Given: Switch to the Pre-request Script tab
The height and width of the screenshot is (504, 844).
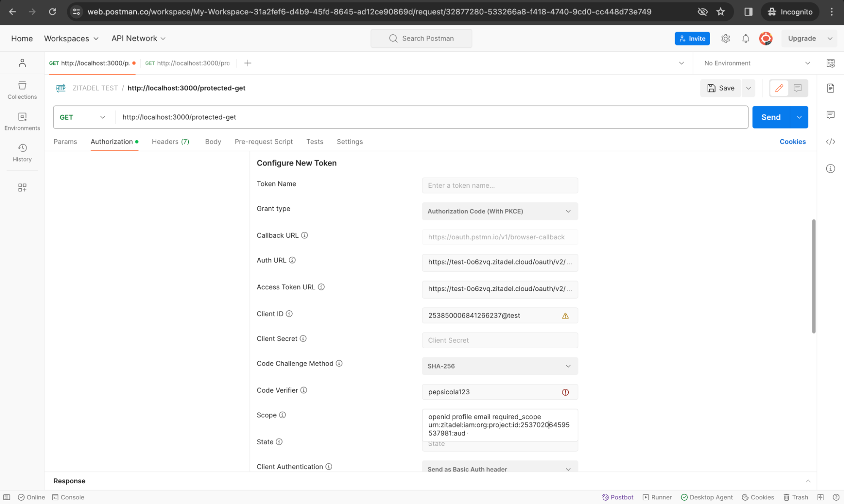Looking at the screenshot, I should pos(263,142).
